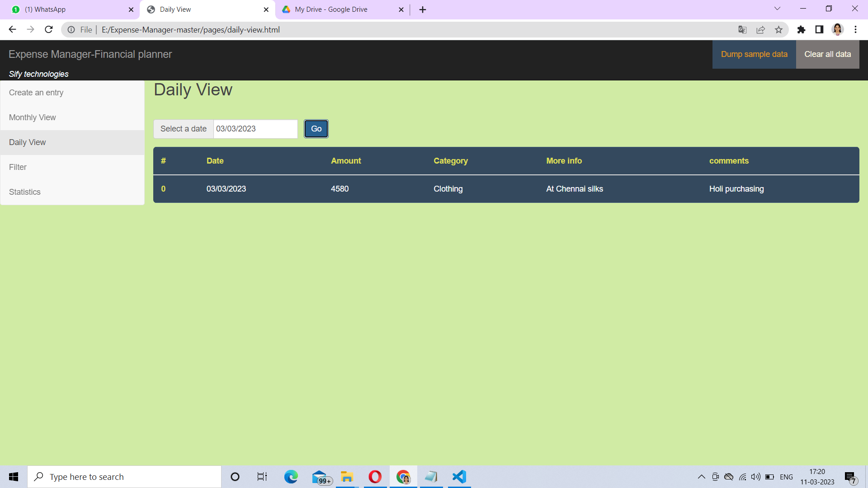This screenshot has height=488, width=868.
Task: Click the bookmark star icon
Action: pyautogui.click(x=778, y=29)
